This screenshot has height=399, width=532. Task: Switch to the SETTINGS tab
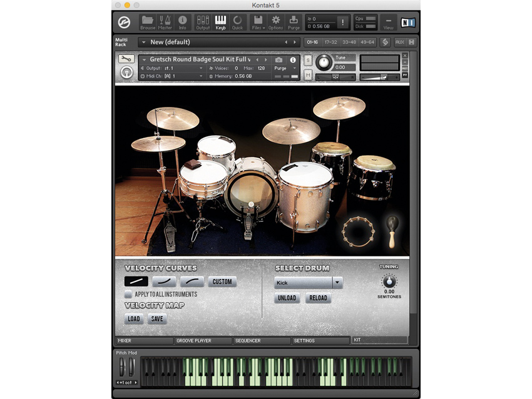320,341
